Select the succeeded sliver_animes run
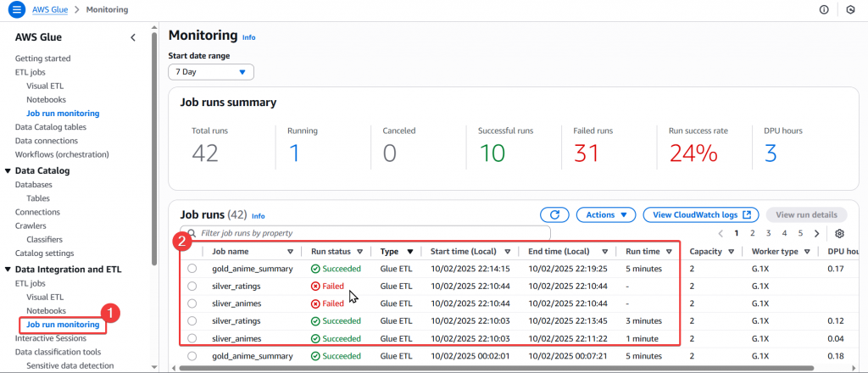The width and height of the screenshot is (868, 373). pos(192,338)
